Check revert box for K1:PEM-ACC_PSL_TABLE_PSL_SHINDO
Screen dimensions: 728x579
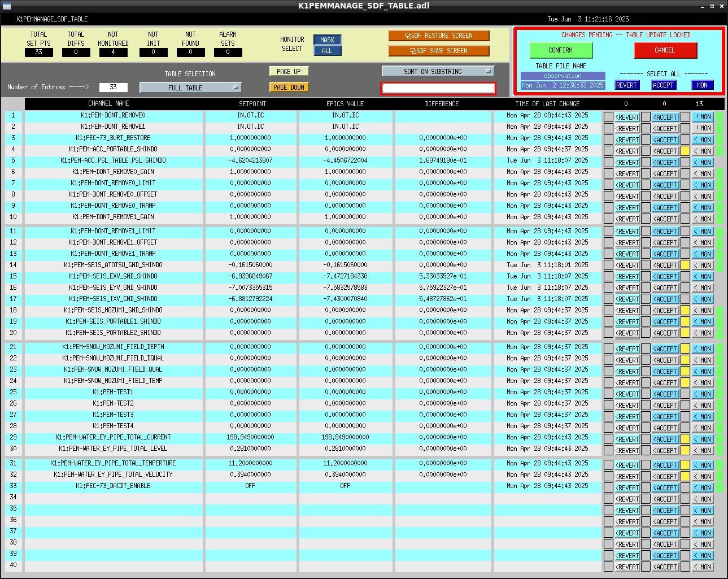pos(608,162)
